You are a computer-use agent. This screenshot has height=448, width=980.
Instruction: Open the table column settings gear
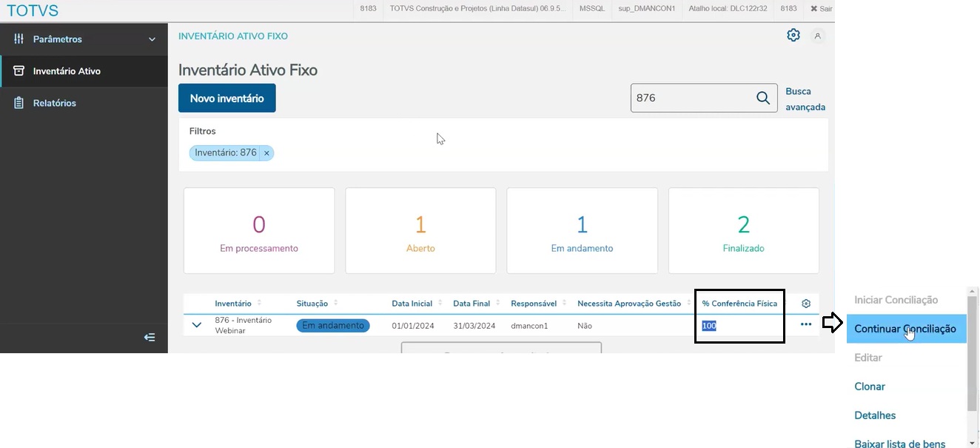(x=806, y=304)
